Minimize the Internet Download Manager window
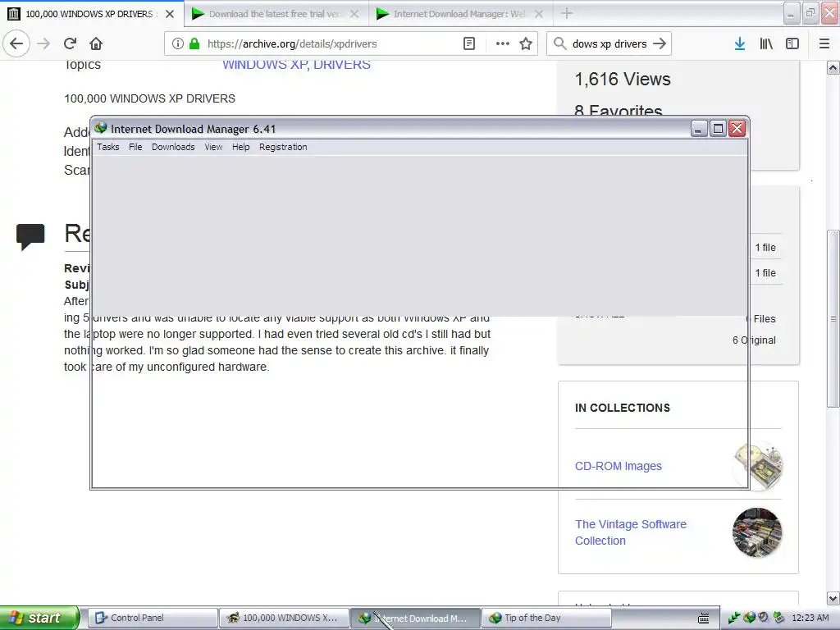This screenshot has width=840, height=630. click(x=699, y=129)
